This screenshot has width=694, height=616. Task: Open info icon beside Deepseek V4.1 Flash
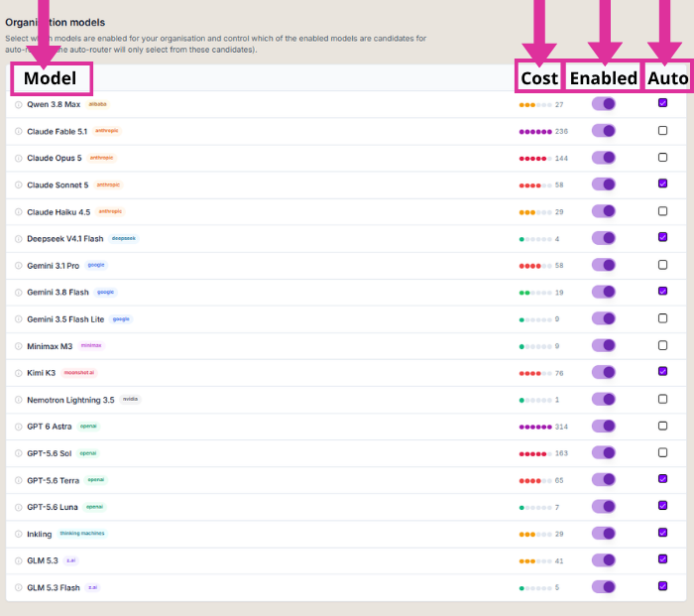coord(18,239)
